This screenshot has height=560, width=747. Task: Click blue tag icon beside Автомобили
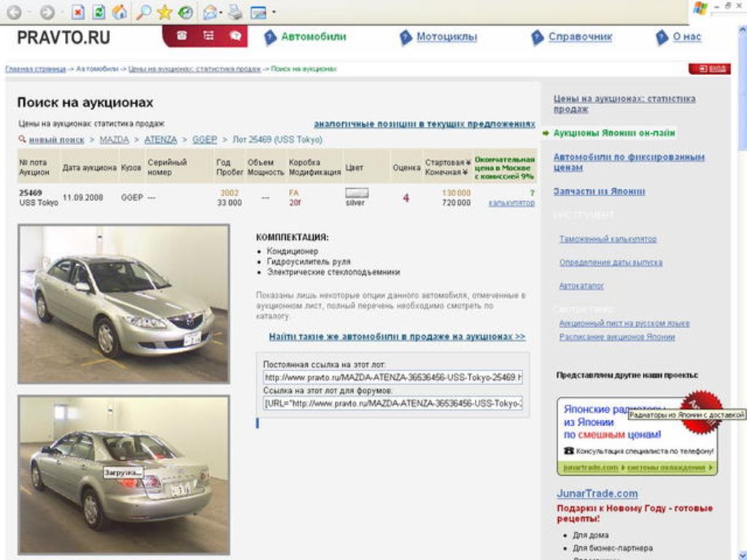pyautogui.click(x=270, y=38)
